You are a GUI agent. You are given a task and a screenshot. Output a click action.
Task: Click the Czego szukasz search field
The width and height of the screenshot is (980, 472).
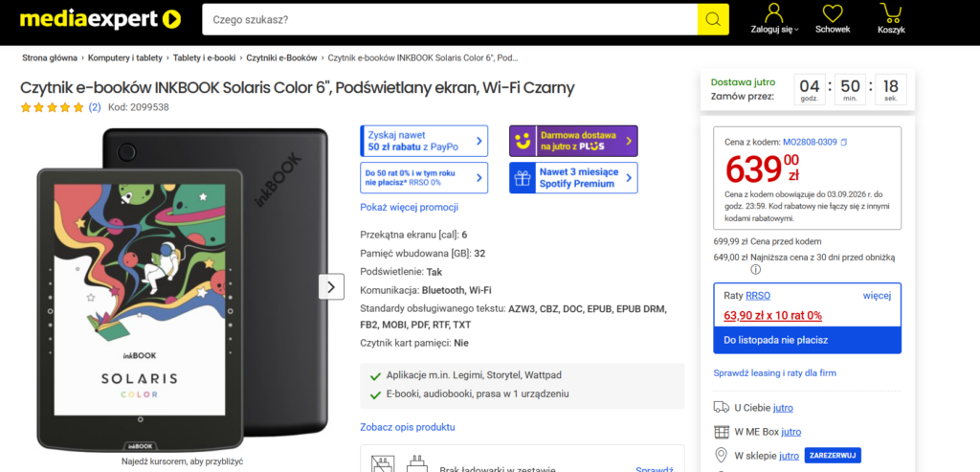pyautogui.click(x=450, y=19)
